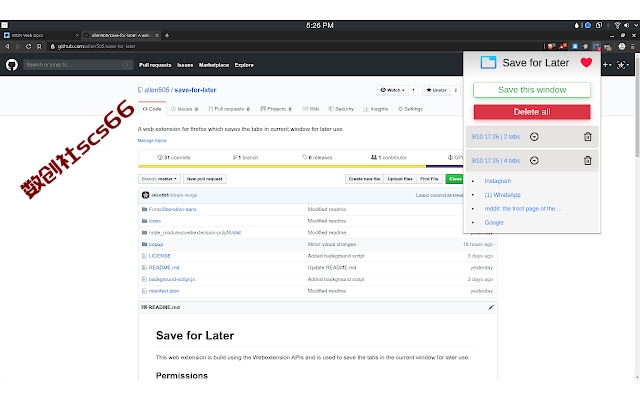The image size is (640, 400).
Task: Open the manifest.json file
Action: (x=164, y=291)
